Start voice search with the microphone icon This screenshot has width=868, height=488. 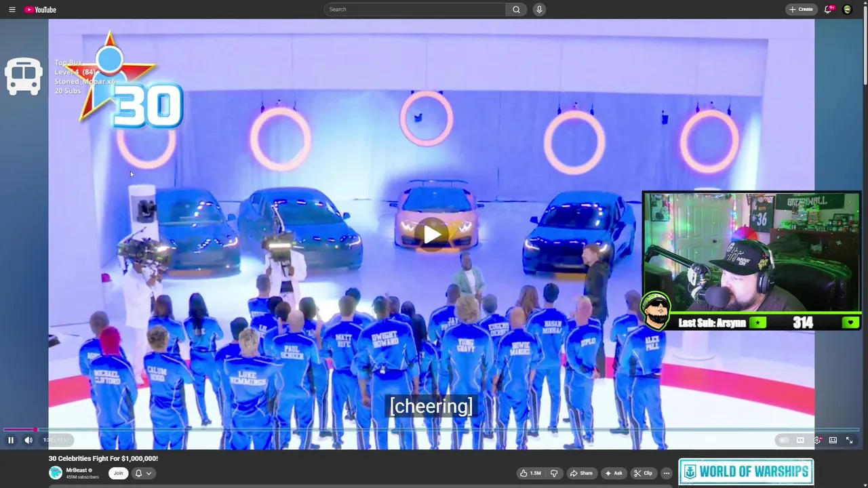click(539, 9)
